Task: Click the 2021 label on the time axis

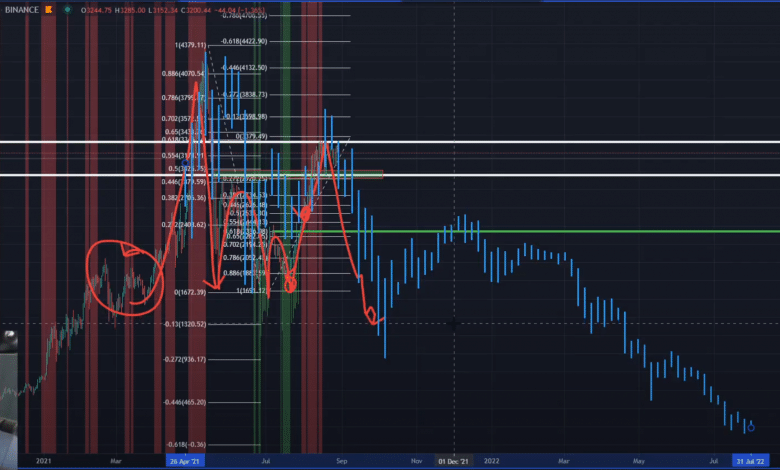Action: pyautogui.click(x=43, y=461)
